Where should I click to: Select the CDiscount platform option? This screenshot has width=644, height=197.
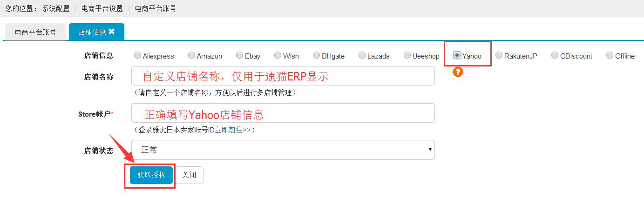click(555, 55)
